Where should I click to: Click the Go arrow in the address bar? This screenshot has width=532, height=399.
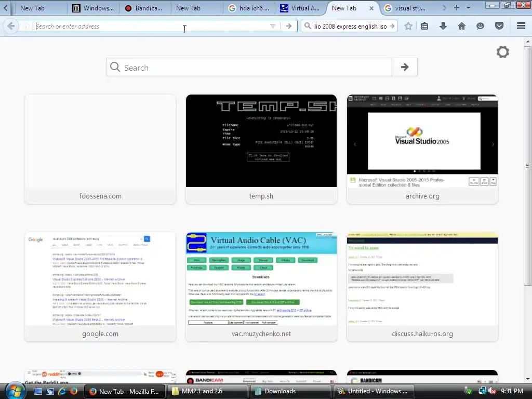click(289, 26)
